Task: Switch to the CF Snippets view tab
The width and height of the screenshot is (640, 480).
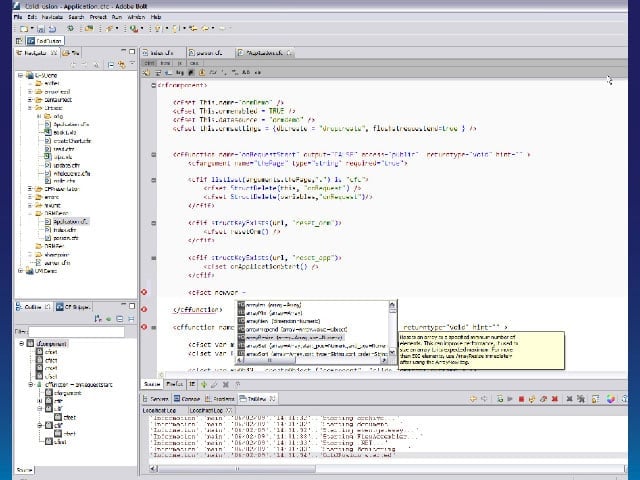Action: pyautogui.click(x=73, y=307)
